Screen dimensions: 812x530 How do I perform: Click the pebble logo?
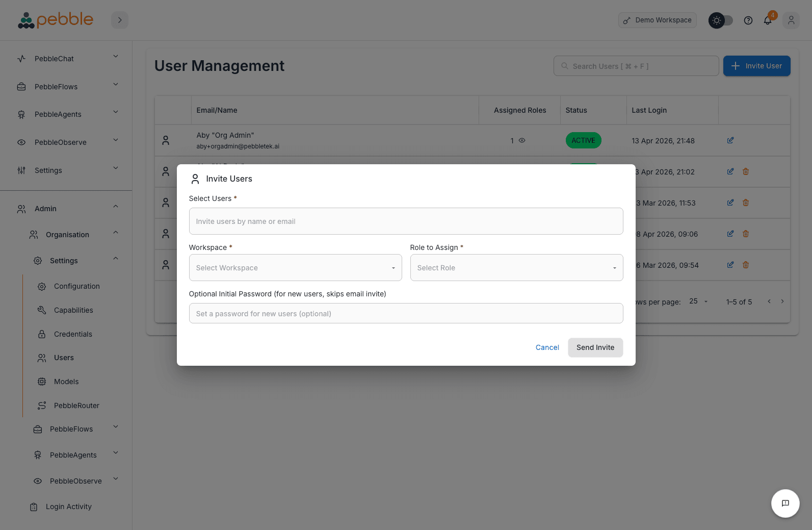(x=56, y=20)
